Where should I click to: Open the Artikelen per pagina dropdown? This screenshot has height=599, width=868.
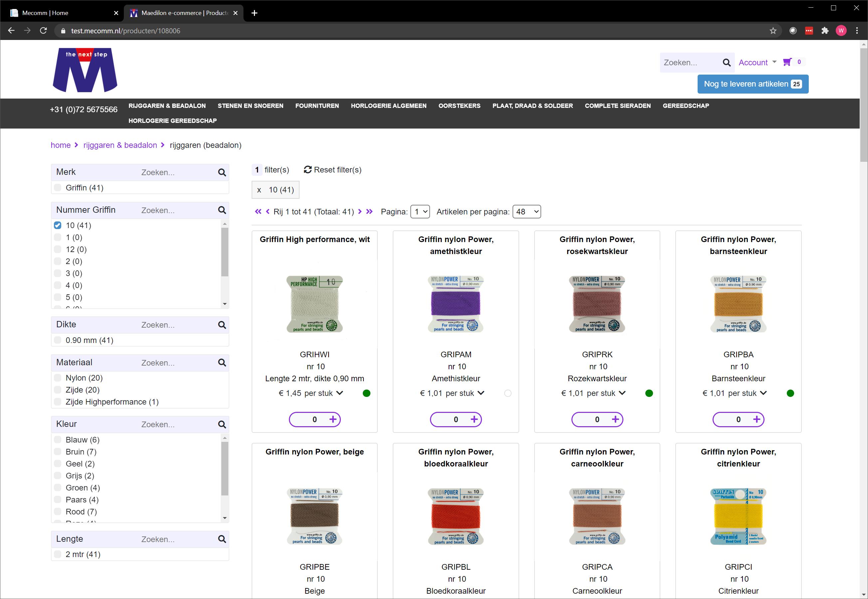[526, 212]
